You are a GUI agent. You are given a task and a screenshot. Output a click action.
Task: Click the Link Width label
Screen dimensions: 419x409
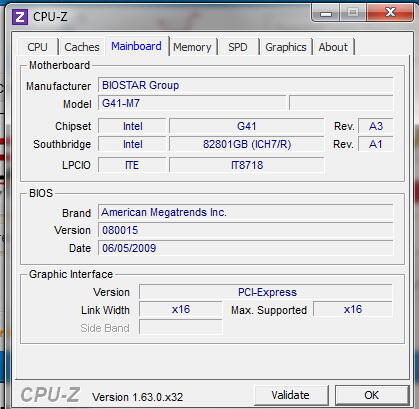[105, 310]
